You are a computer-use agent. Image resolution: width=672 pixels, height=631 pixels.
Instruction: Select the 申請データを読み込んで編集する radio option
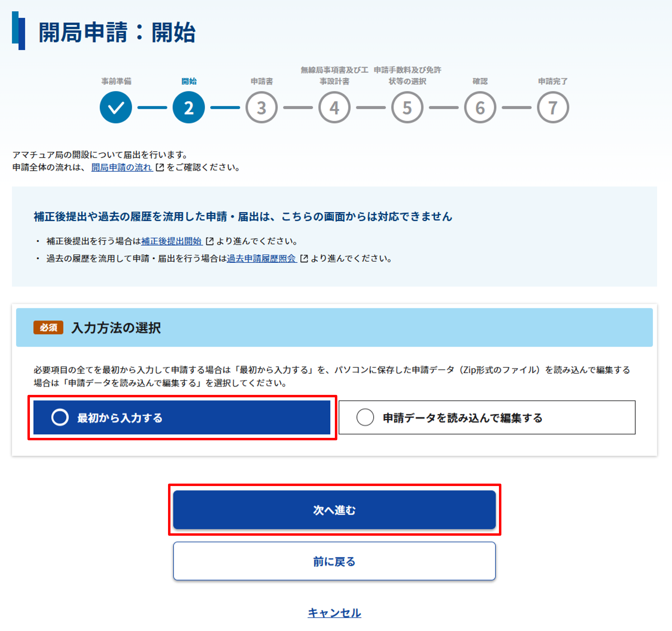[x=487, y=417]
